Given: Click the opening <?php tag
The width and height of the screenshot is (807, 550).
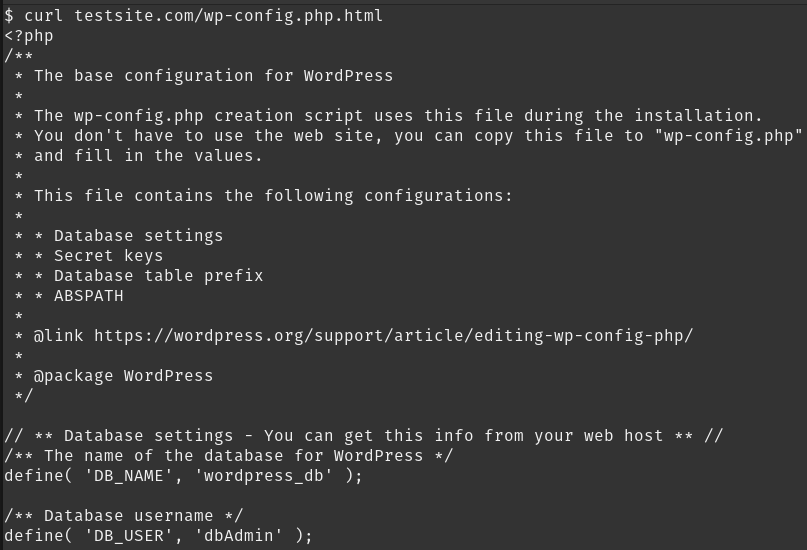Looking at the screenshot, I should tap(29, 36).
